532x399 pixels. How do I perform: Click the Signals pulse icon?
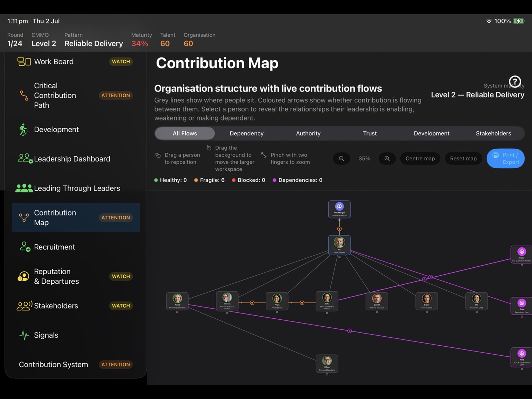click(x=24, y=335)
